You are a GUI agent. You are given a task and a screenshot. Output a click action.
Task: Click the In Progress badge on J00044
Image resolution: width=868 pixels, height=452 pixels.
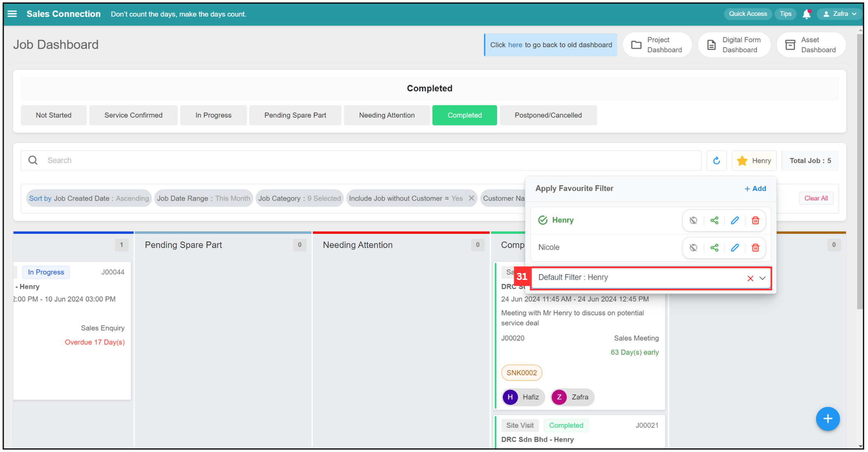46,272
